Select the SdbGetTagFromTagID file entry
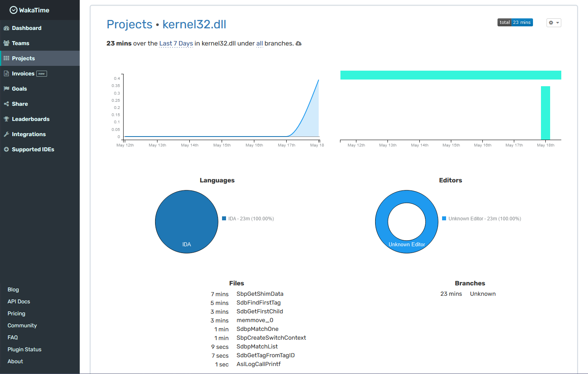This screenshot has height=374, width=588. coord(265,355)
